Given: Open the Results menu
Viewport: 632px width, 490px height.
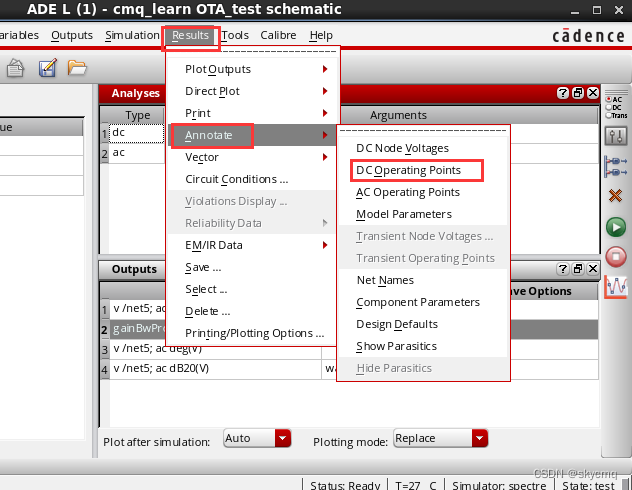Looking at the screenshot, I should pyautogui.click(x=190, y=35).
